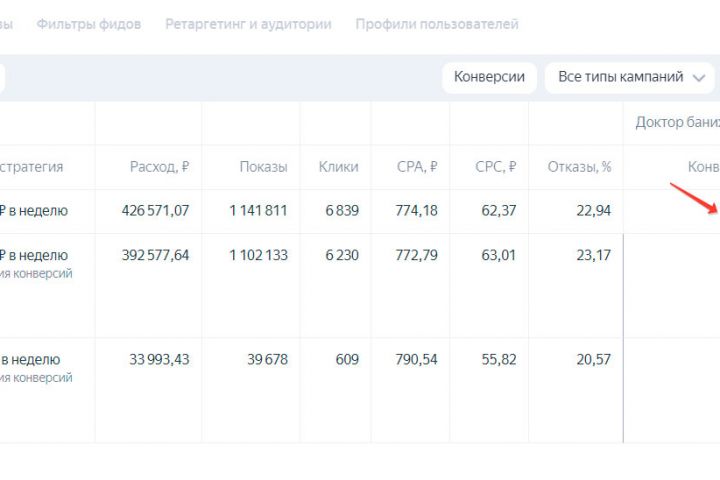720x480 pixels.
Task: Click the Конверсии button
Action: point(489,77)
